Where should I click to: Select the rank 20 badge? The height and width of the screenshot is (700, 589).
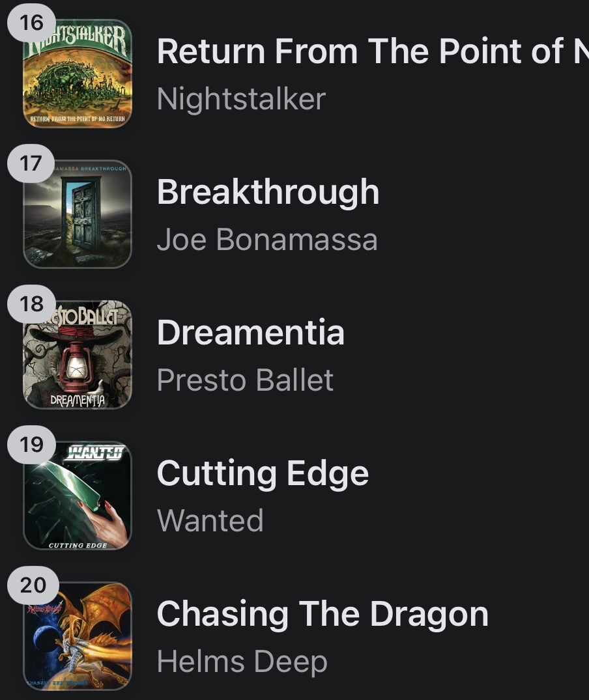click(x=31, y=585)
